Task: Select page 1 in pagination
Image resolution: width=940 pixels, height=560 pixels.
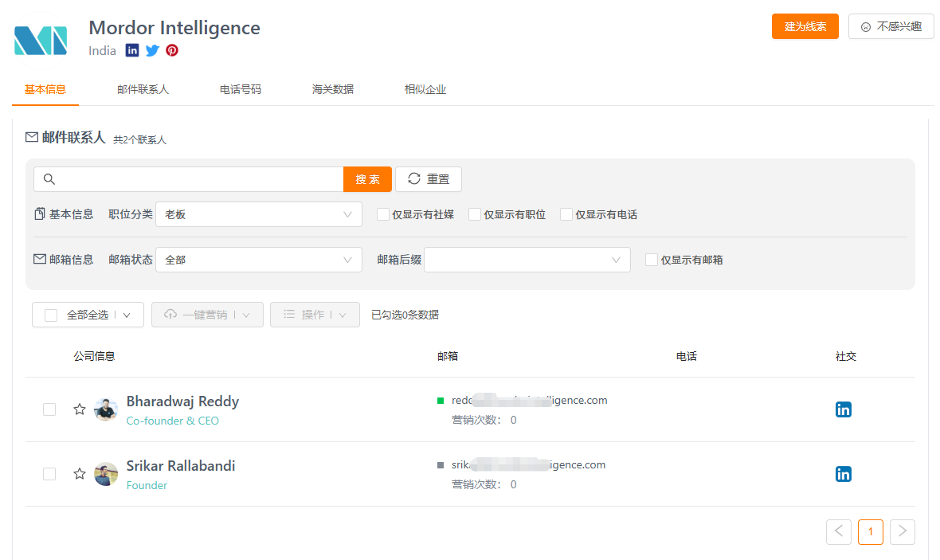Action: click(871, 532)
